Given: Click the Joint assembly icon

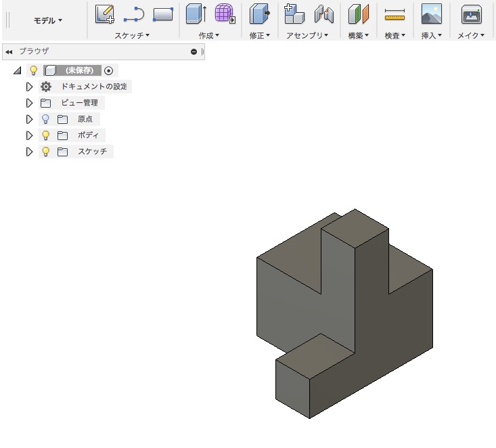Looking at the screenshot, I should (x=324, y=14).
